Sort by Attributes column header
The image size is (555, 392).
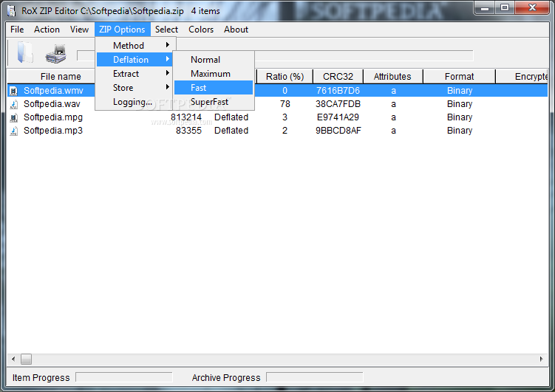click(393, 76)
